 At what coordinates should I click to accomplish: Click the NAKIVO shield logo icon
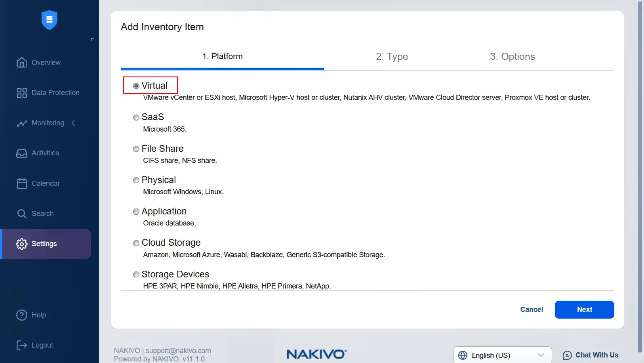[50, 20]
